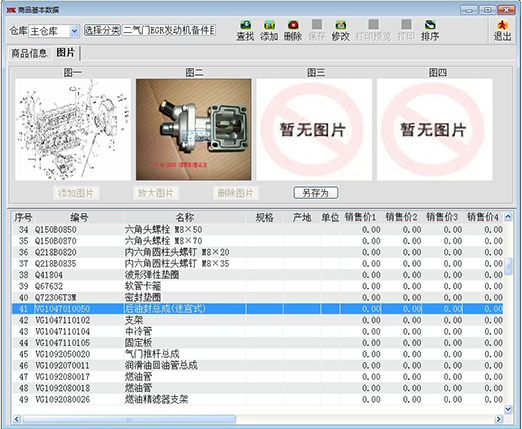The image size is (522, 429).
Task: Click the horizontal scrollbar right arrow
Action: (499, 419)
